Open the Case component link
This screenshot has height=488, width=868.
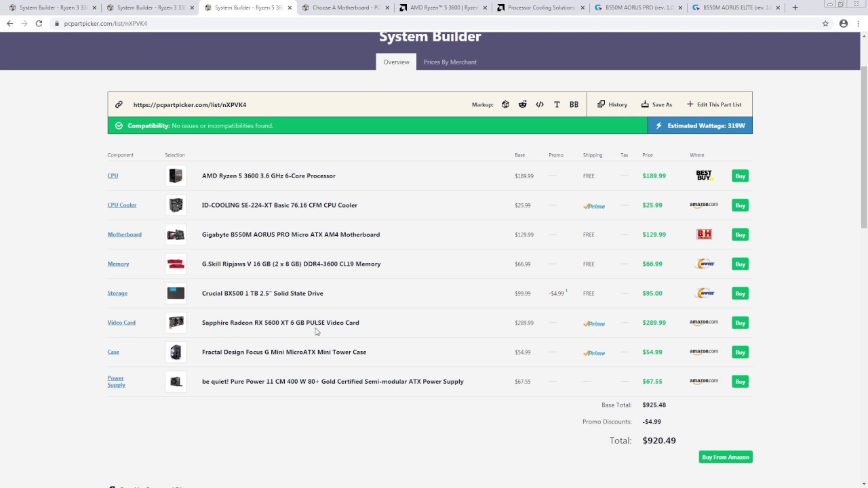pos(113,352)
